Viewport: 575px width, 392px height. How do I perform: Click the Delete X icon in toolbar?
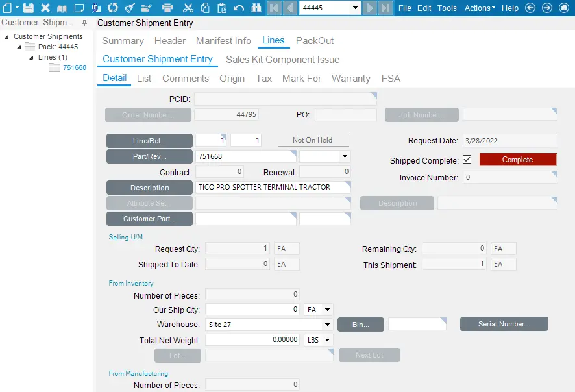[x=45, y=8]
